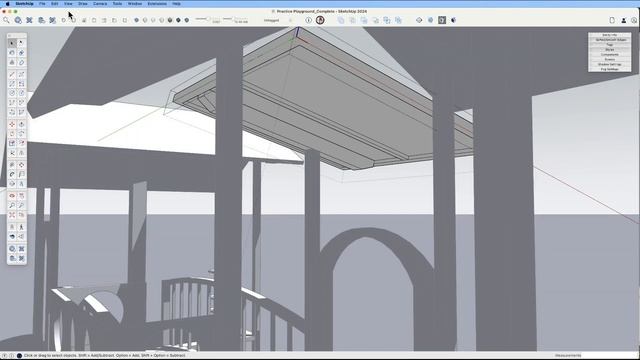The height and width of the screenshot is (360, 640).
Task: Choose the Rectangle tool
Action: point(12,84)
